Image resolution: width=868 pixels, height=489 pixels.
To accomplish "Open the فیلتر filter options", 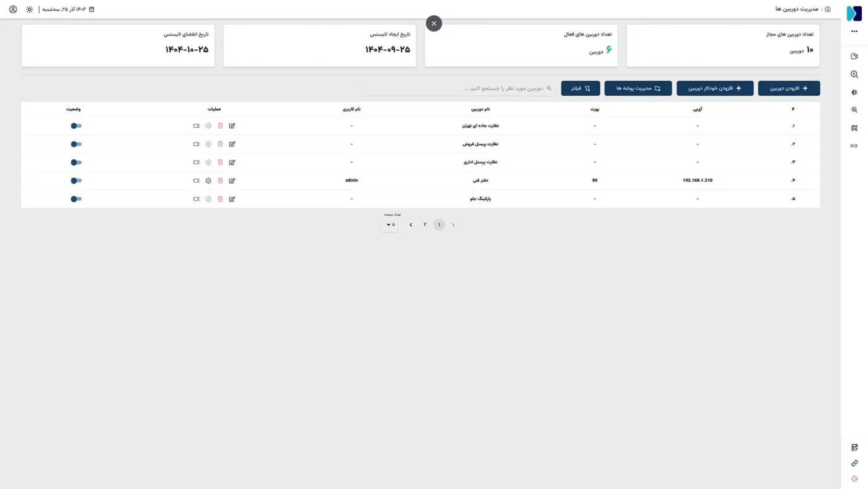I will point(580,88).
